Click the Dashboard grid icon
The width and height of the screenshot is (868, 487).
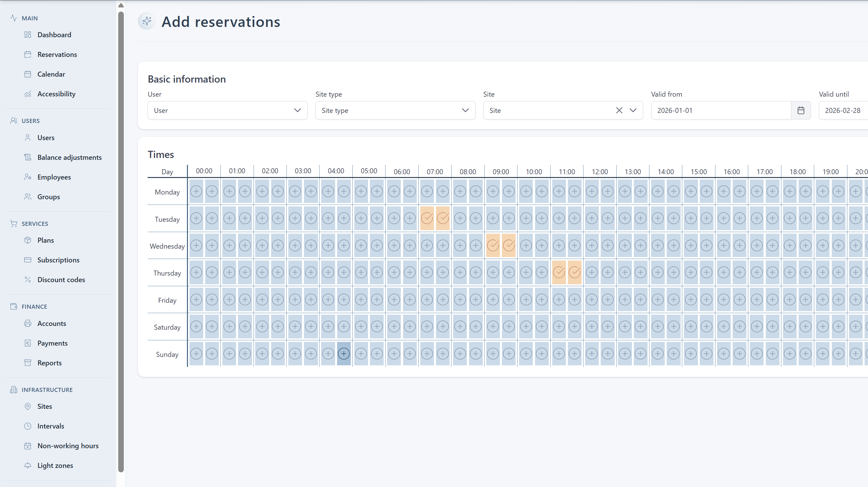[x=28, y=35]
